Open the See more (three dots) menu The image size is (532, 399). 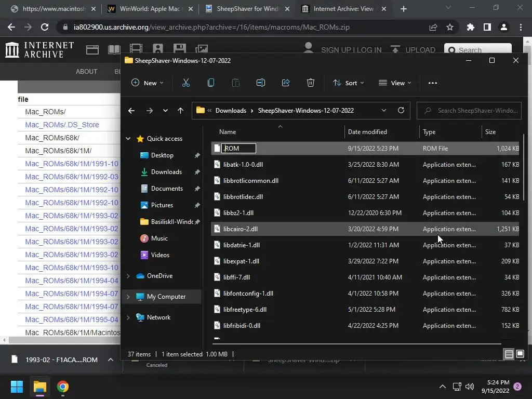433,83
